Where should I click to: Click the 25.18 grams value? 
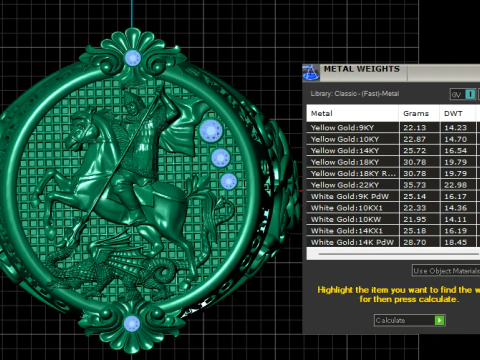415,231
